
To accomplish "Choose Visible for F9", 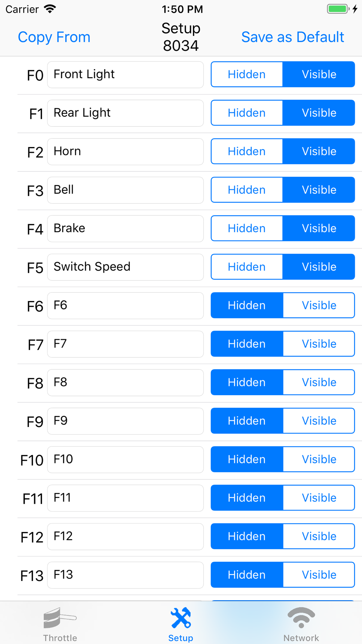I will coord(319,421).
